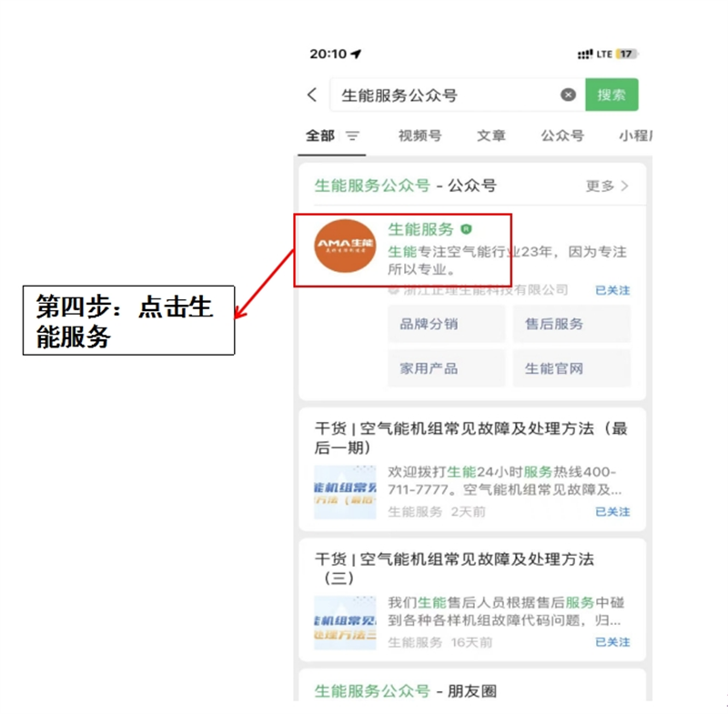Tap the AMA生能 orange logo avatar
728x714 pixels.
344,246
